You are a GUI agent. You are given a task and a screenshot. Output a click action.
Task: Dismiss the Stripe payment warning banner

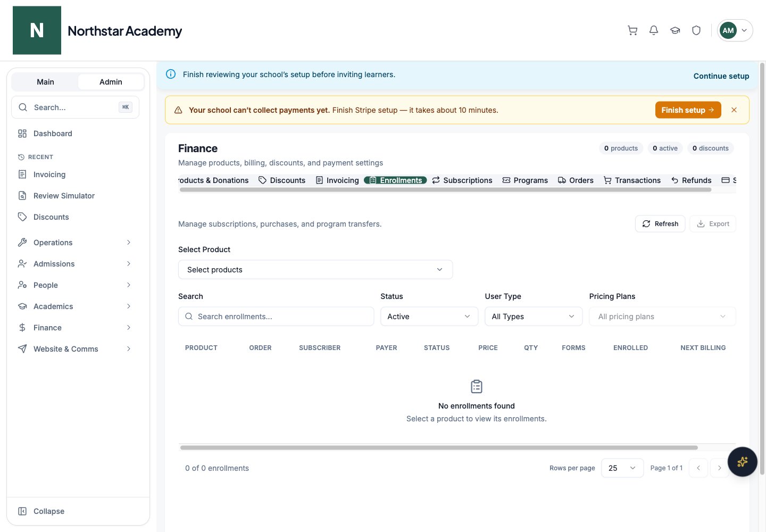coord(734,110)
